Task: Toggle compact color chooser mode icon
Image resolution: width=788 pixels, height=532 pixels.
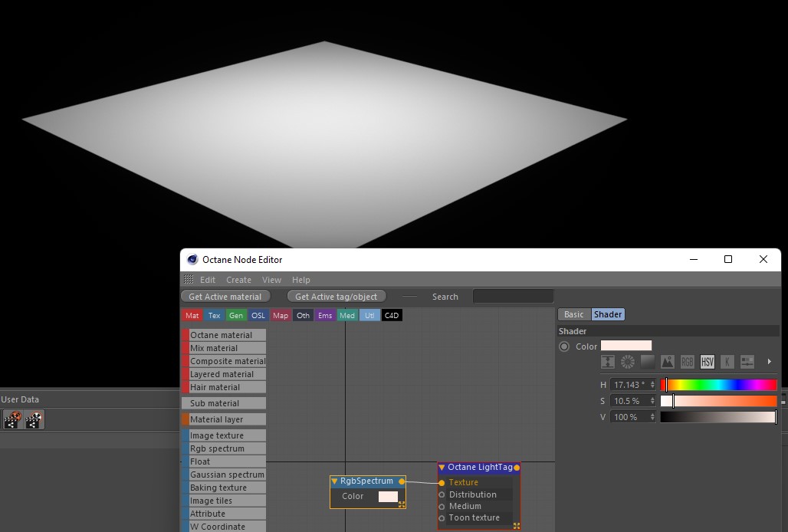Action: coord(608,362)
